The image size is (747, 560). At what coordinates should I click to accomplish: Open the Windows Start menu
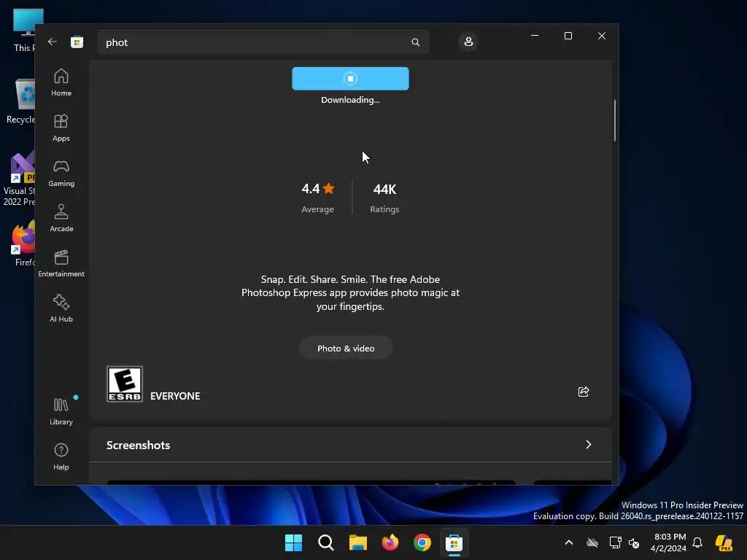[293, 542]
